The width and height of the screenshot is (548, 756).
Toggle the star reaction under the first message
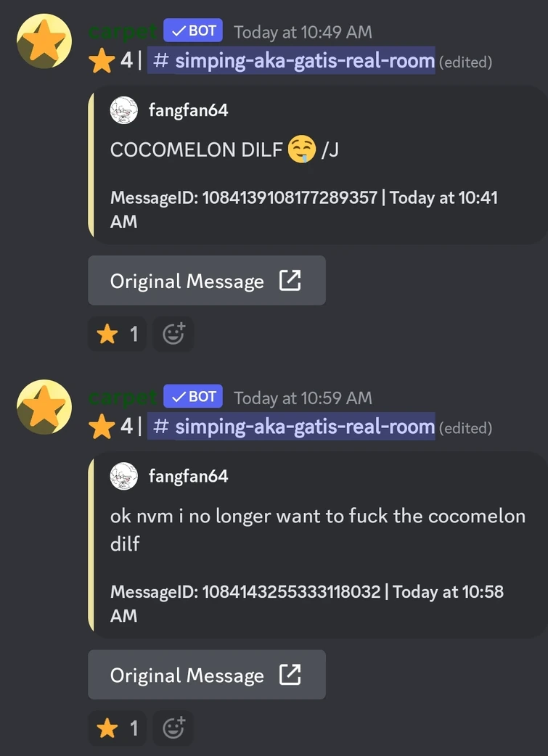[x=118, y=334]
